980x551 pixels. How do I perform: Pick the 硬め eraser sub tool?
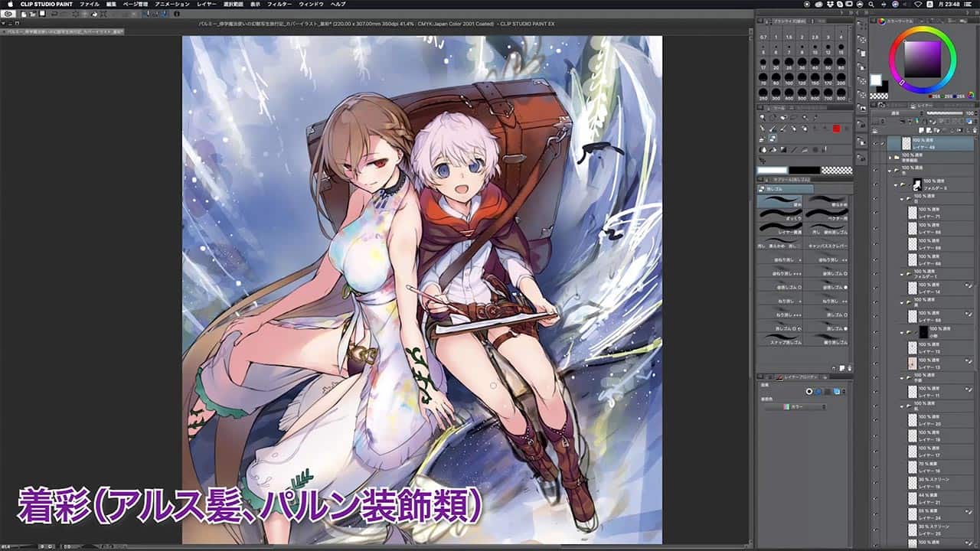[779, 201]
